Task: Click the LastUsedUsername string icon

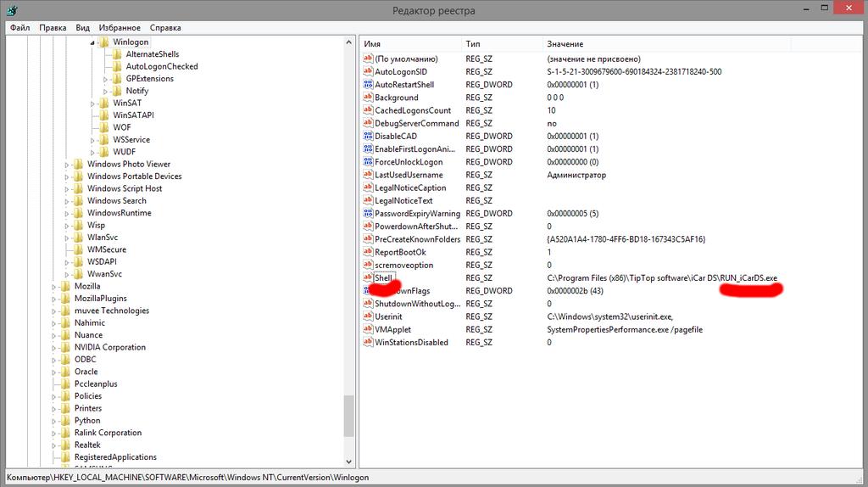Action: (x=368, y=175)
